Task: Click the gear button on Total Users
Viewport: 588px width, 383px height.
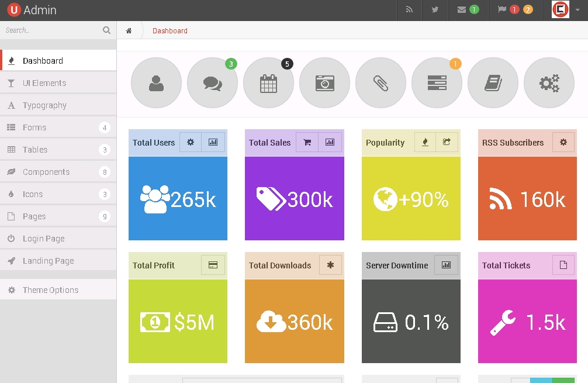Action: pyautogui.click(x=191, y=142)
